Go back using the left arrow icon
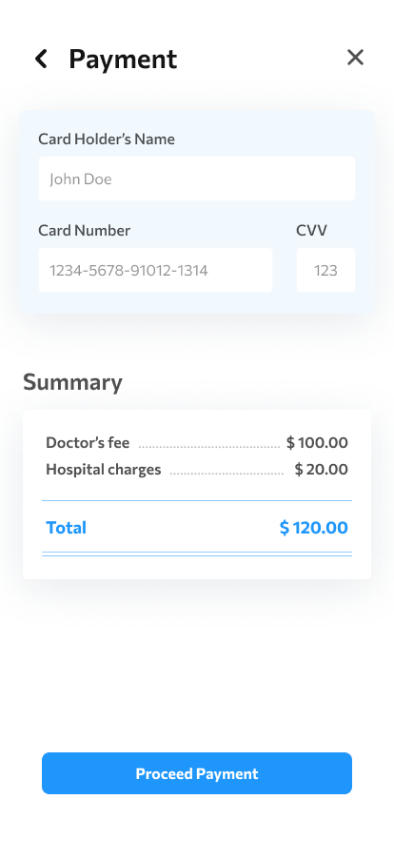 [x=41, y=59]
